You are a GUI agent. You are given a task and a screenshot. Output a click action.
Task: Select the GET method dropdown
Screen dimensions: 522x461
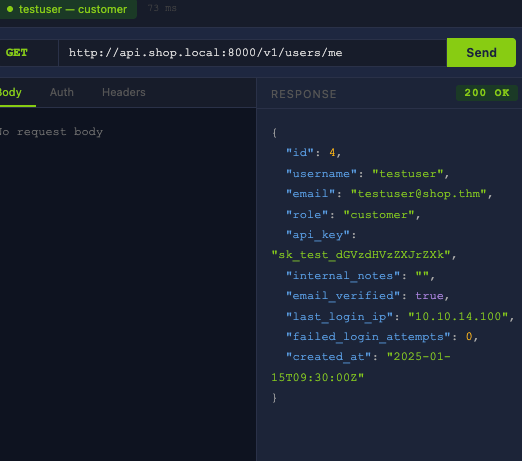pos(29,53)
